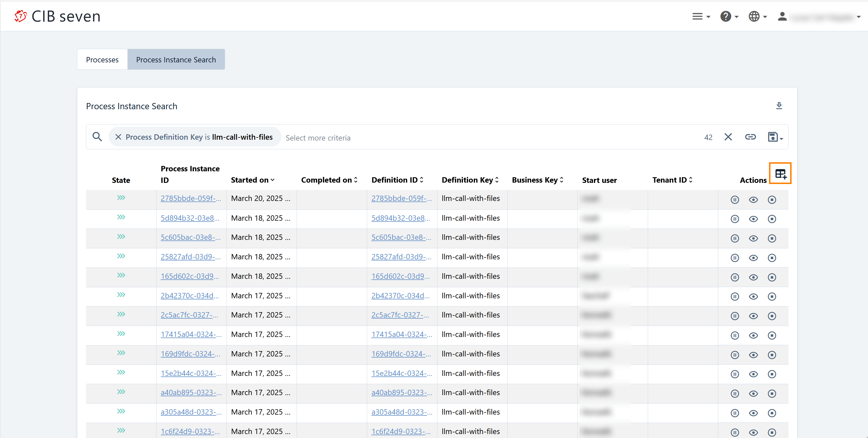Clear all search criteria with X
The height and width of the screenshot is (438, 868).
coord(728,137)
